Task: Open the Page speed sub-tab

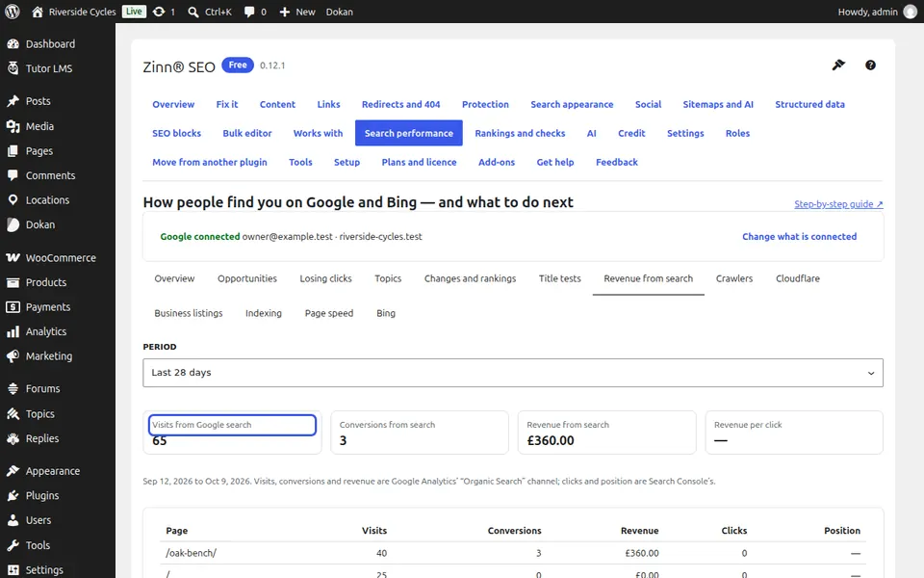Action: (329, 313)
